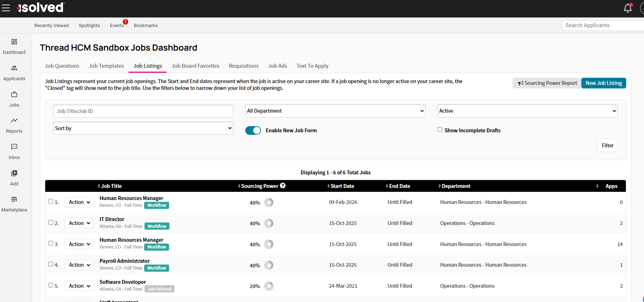Sort the table by Sourcing Power
This screenshot has height=302, width=644.
[x=258, y=186]
